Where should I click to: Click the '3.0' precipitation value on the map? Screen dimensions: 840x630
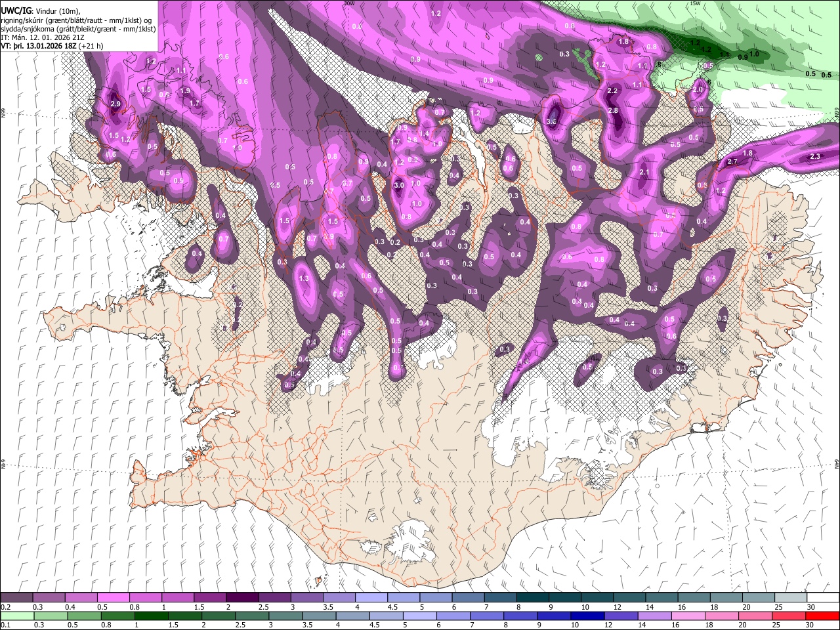tap(398, 185)
